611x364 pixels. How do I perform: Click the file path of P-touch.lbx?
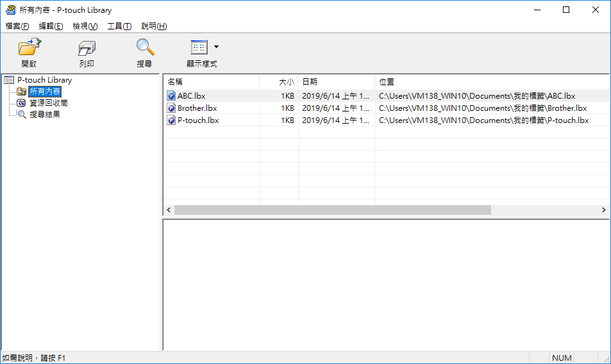point(483,120)
